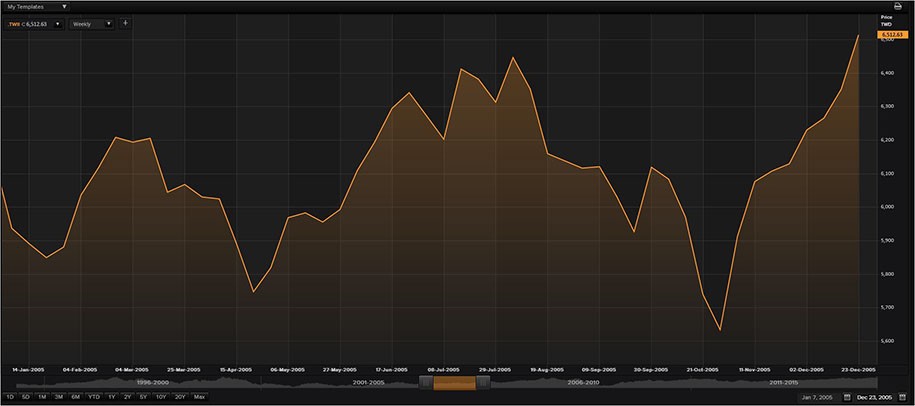Image resolution: width=915 pixels, height=406 pixels.
Task: Click the 23-Dec-2005 date axis label
Action: point(859,370)
